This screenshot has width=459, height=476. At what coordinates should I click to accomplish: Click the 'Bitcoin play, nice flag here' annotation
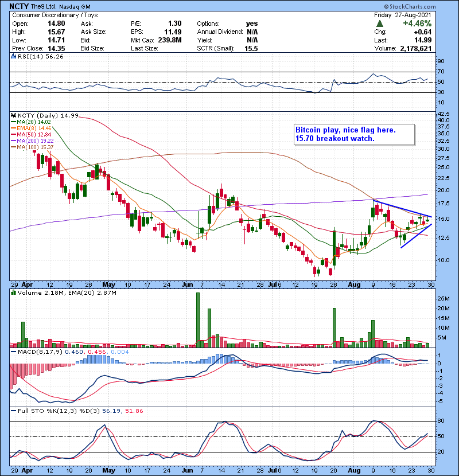coord(345,130)
